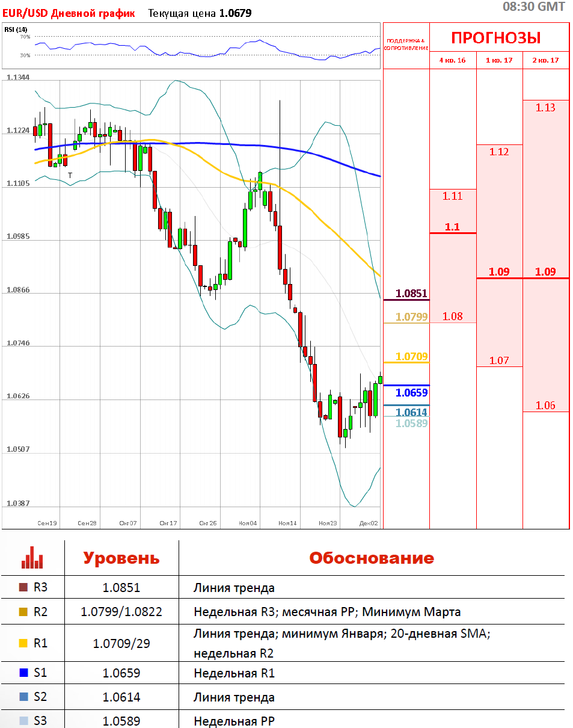The width and height of the screenshot is (573, 728).
Task: Click the red bar chart icon
Action: 32,558
